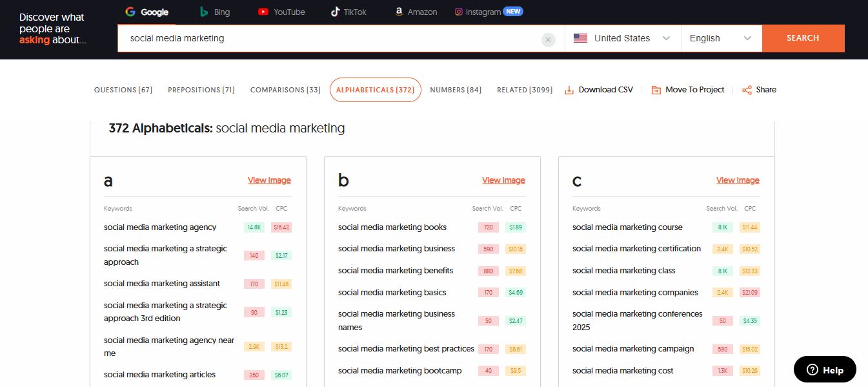Expand the English language dropdown
Screen dimensions: 868x387
point(721,39)
